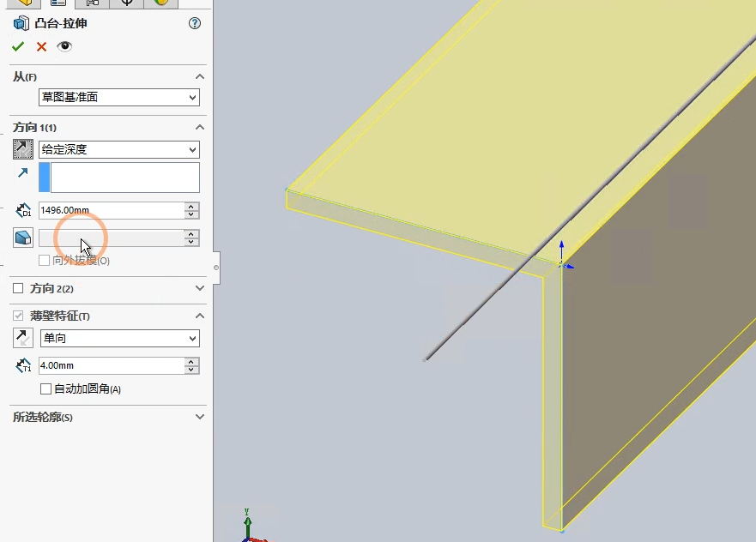Check the 自动加圆角 option
Screen dimensions: 756x542
point(46,389)
